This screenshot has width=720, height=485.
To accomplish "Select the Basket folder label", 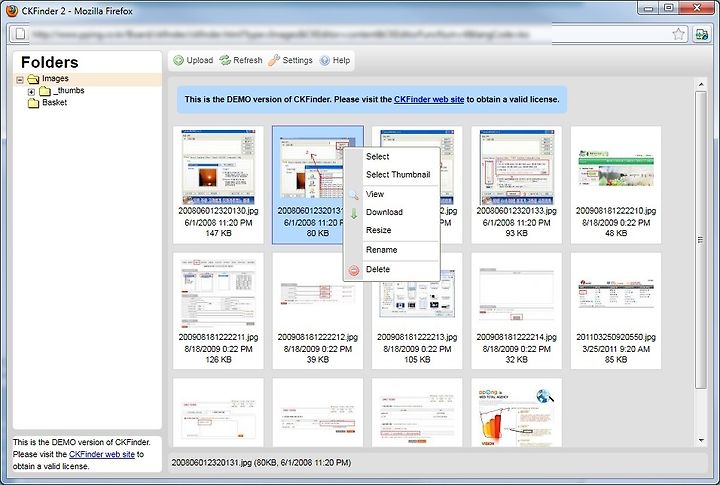I will tap(54, 102).
